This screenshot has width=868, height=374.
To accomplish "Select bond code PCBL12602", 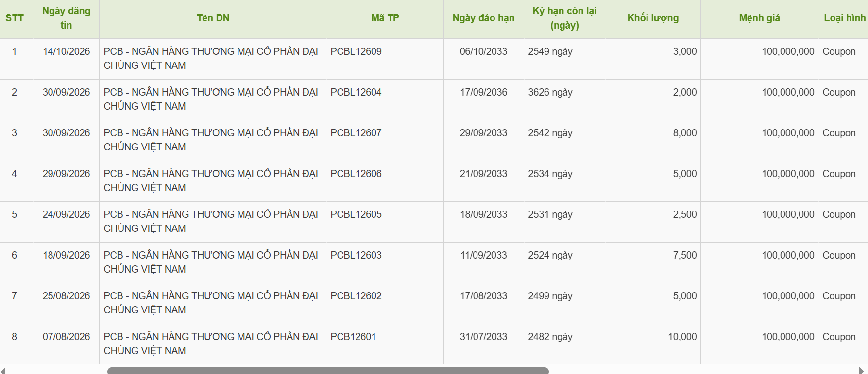I will tap(356, 296).
